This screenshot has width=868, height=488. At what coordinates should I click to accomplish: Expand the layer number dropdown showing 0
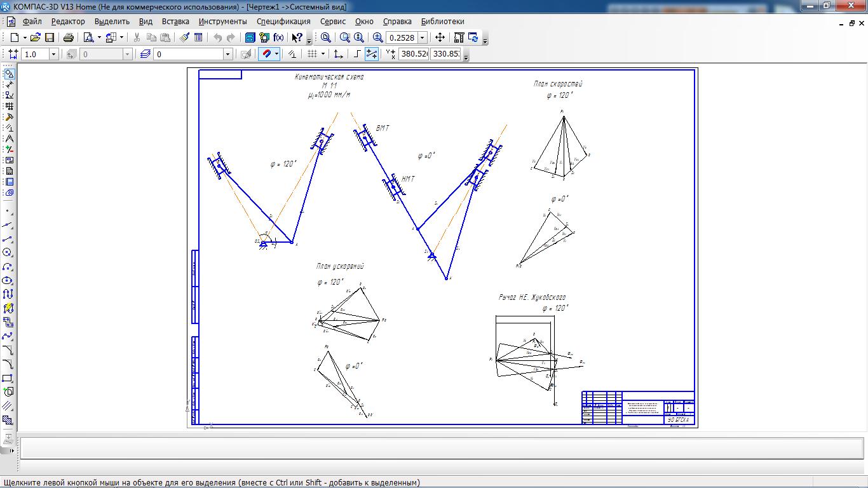[227, 55]
